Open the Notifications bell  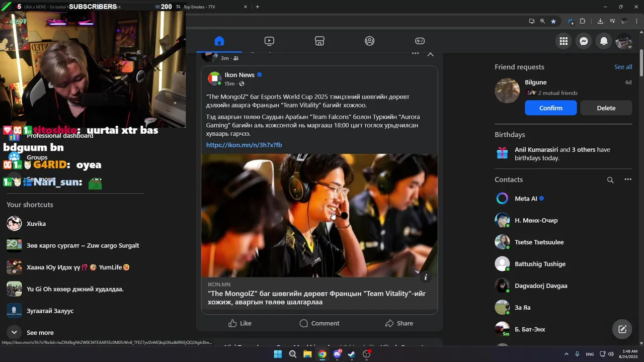(x=604, y=41)
